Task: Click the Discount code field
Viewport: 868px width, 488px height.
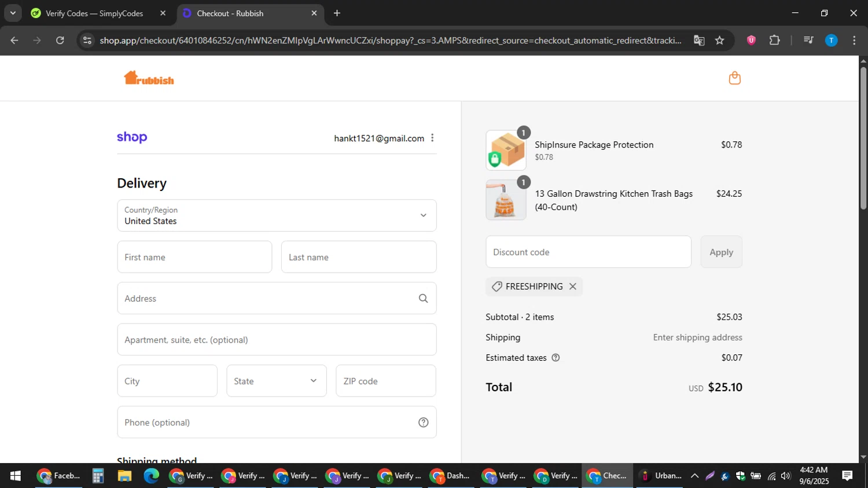Action: 589,252
